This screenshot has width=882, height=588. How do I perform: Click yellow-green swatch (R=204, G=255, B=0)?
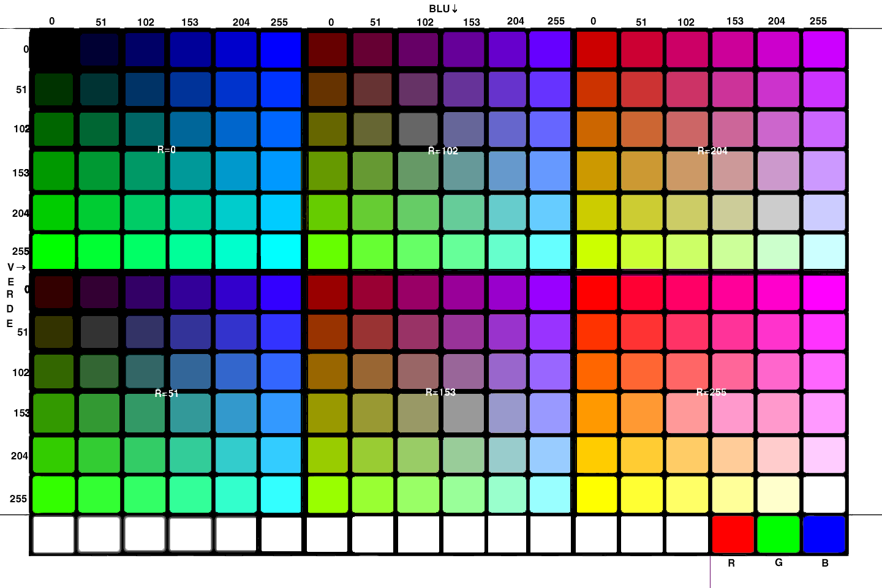(x=597, y=251)
